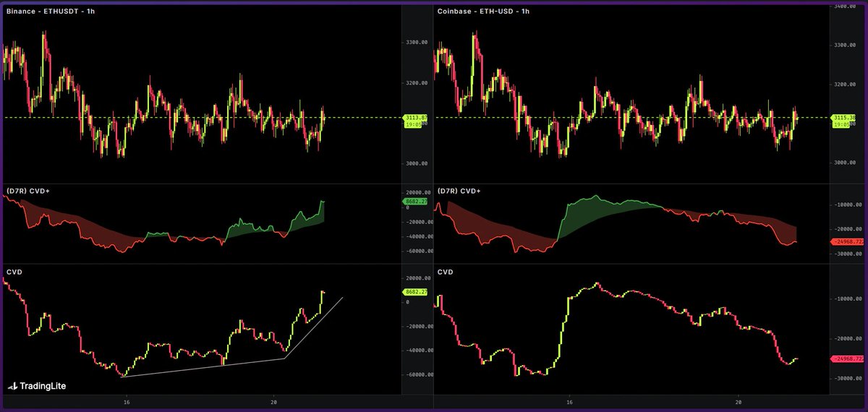
Task: Click the CVD indicator label under Binance chart
Action: click(14, 272)
